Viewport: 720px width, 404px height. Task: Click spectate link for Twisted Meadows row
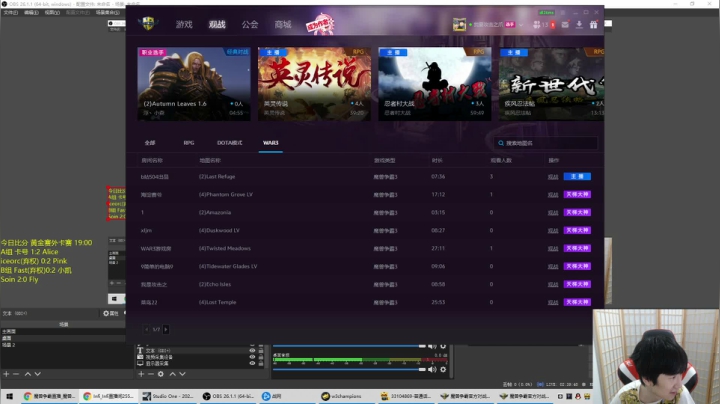(x=553, y=248)
